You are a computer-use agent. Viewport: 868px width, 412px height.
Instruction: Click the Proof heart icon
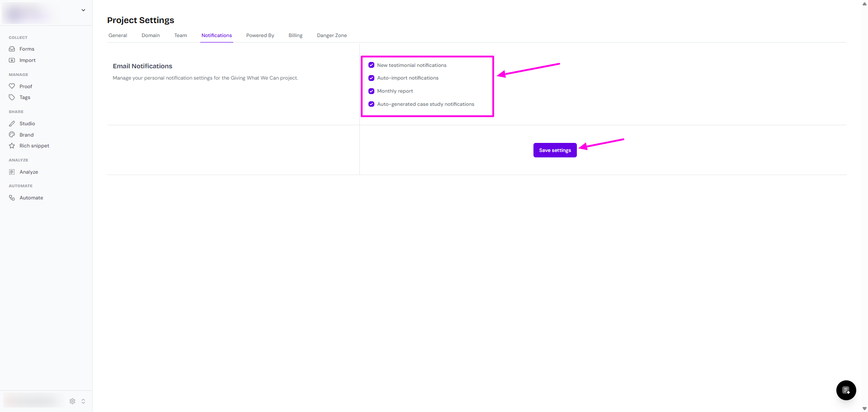pyautogui.click(x=12, y=86)
